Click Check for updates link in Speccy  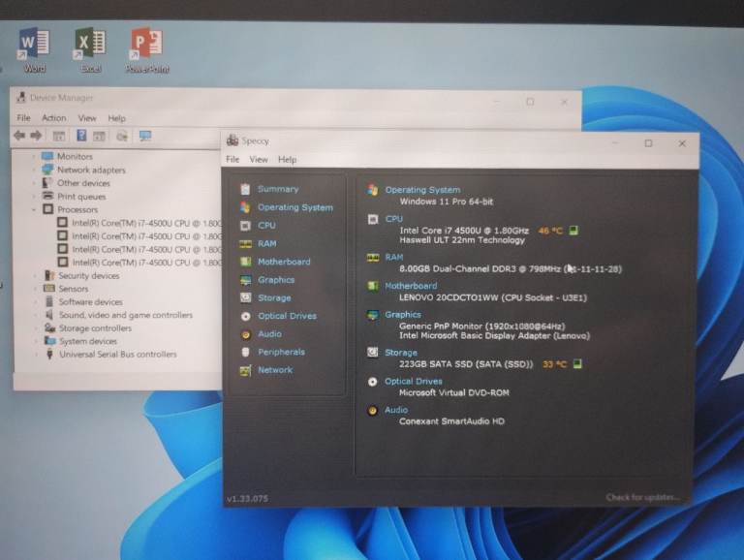pos(643,497)
